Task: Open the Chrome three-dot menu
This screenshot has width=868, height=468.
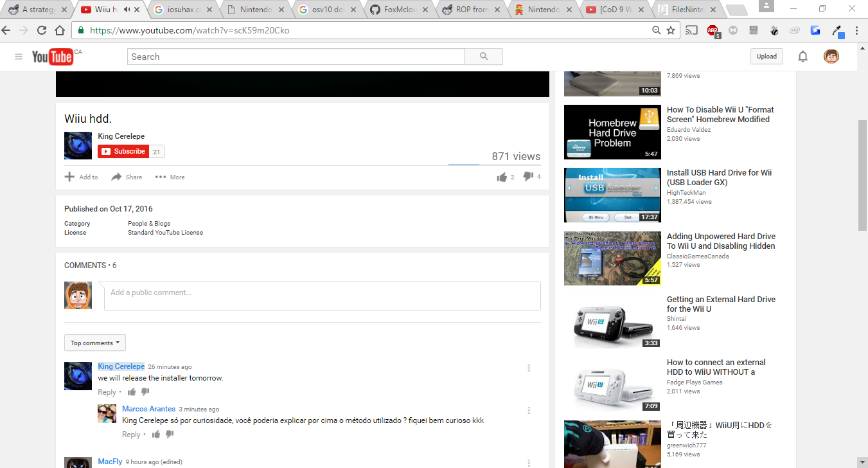Action: pos(857,30)
